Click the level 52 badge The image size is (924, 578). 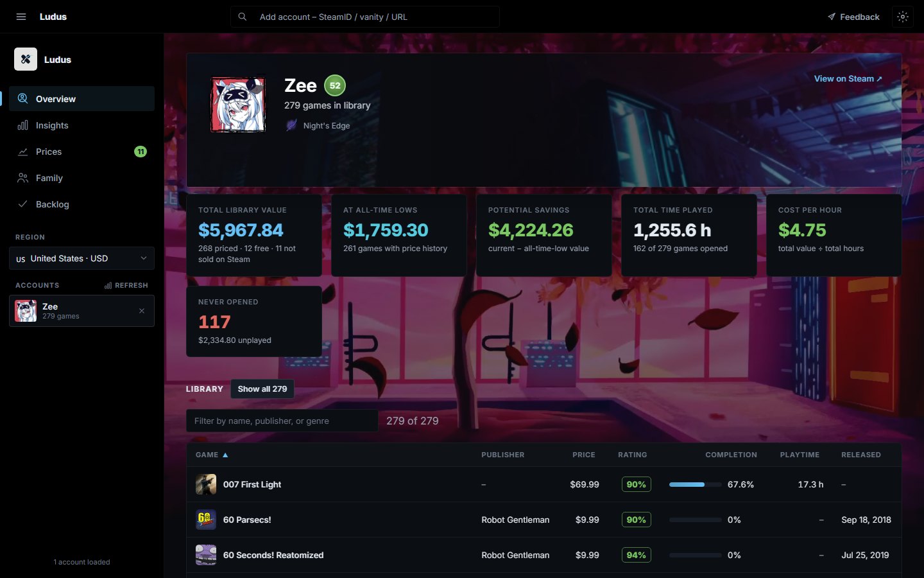[x=335, y=85]
